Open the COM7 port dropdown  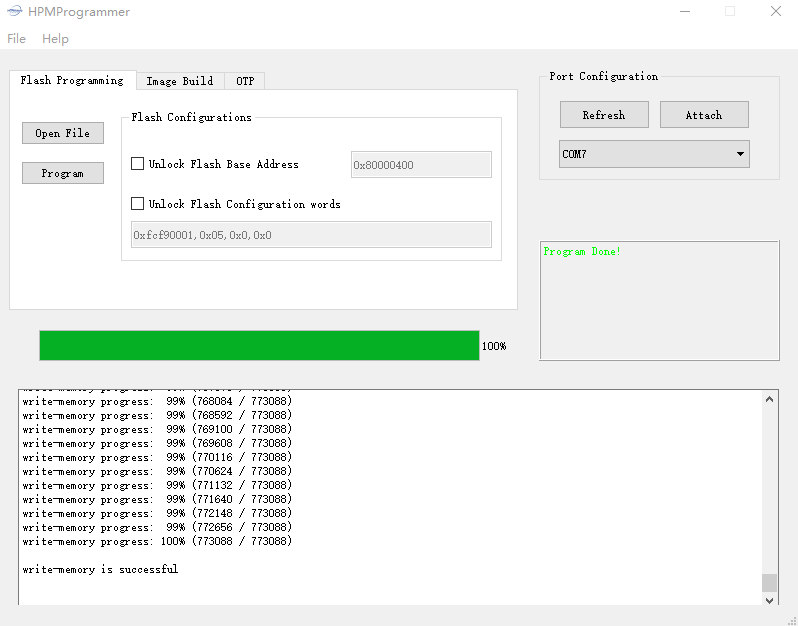pos(654,154)
